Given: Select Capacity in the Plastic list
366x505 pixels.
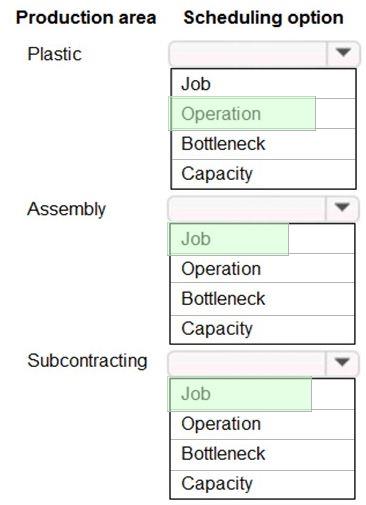Looking at the screenshot, I should tap(263, 174).
